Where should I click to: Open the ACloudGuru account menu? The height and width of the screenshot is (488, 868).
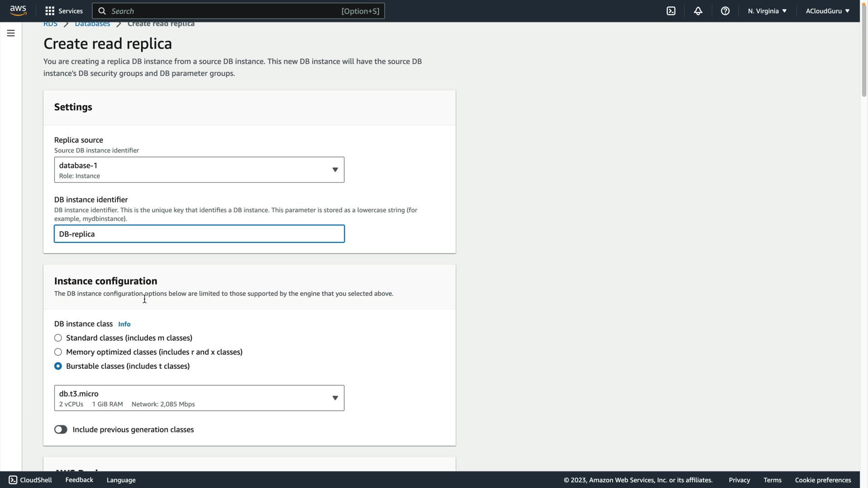(827, 11)
